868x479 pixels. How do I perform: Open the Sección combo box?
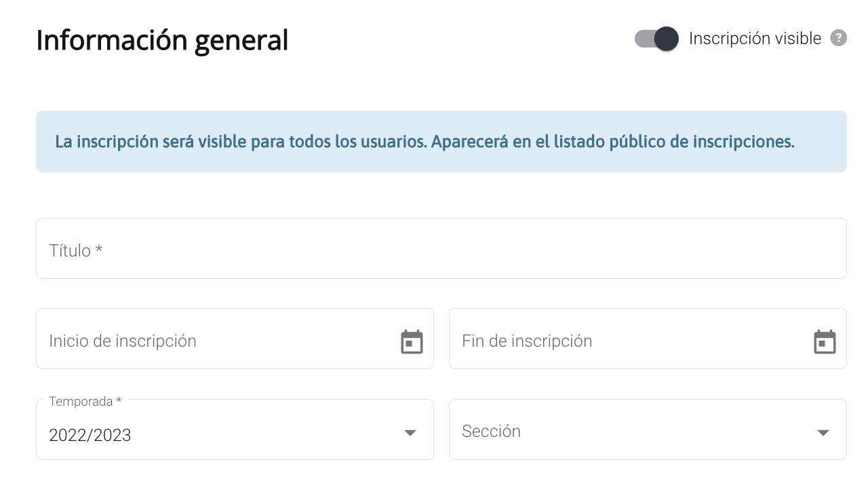(648, 429)
